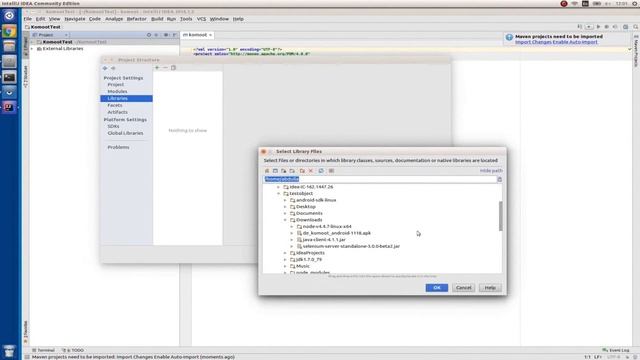Open Project Structure icon in main toolbar

pos(626,27)
